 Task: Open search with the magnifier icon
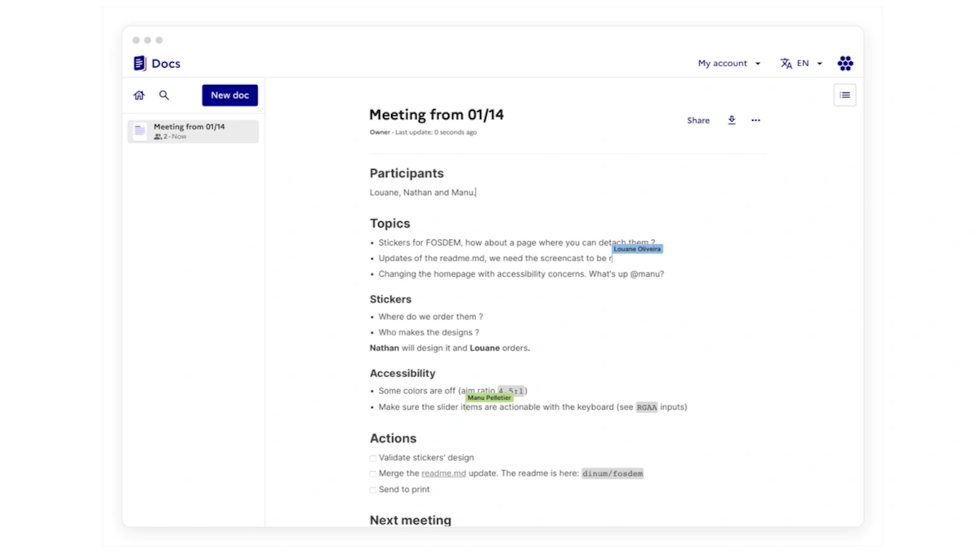click(164, 96)
